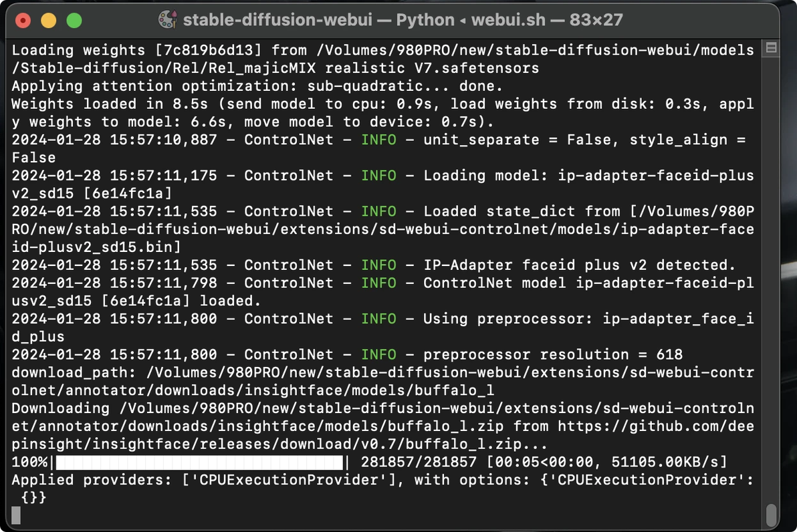Viewport: 797px width, 532px height.
Task: Click the 'preprocessor resolution = 618' text
Action: 553,354
